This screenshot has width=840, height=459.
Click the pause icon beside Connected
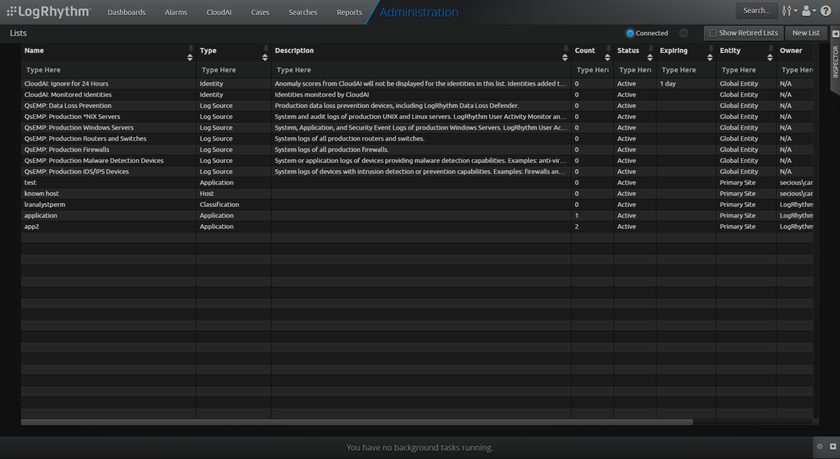(x=683, y=33)
